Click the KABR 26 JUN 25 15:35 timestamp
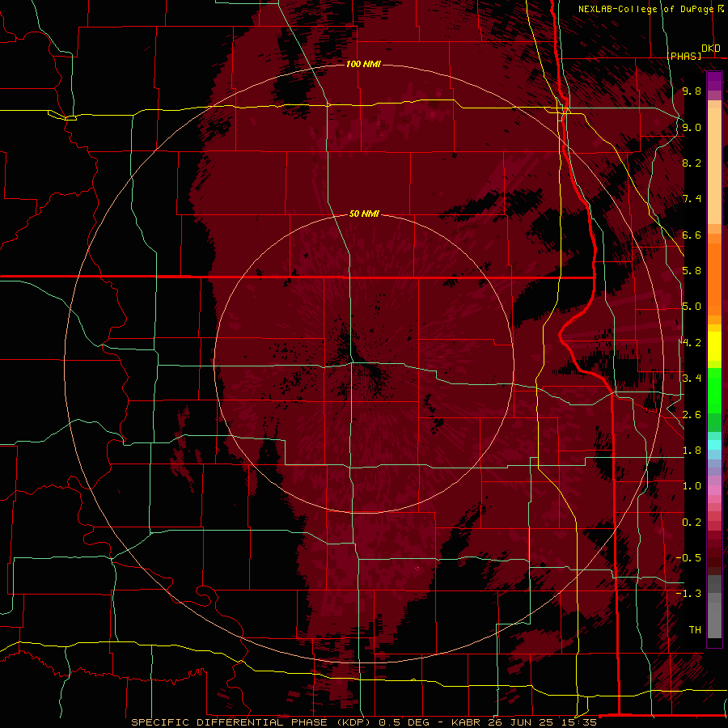This screenshot has width=728, height=728. coord(523,722)
